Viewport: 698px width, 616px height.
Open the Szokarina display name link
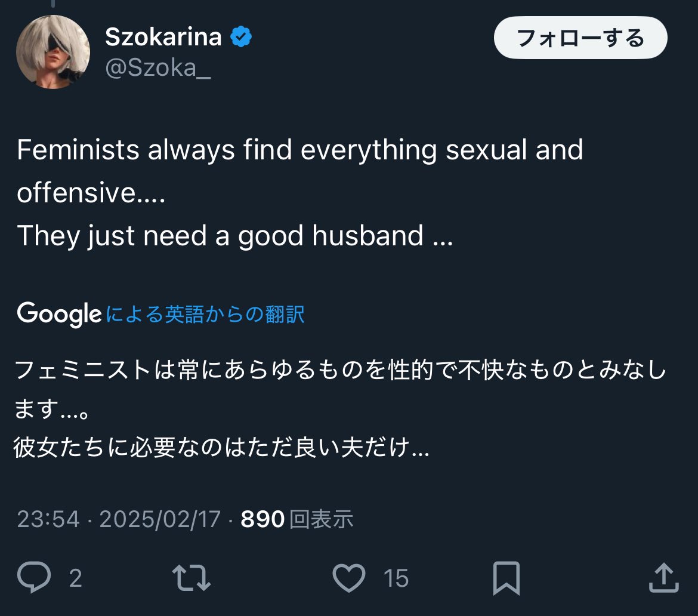163,38
